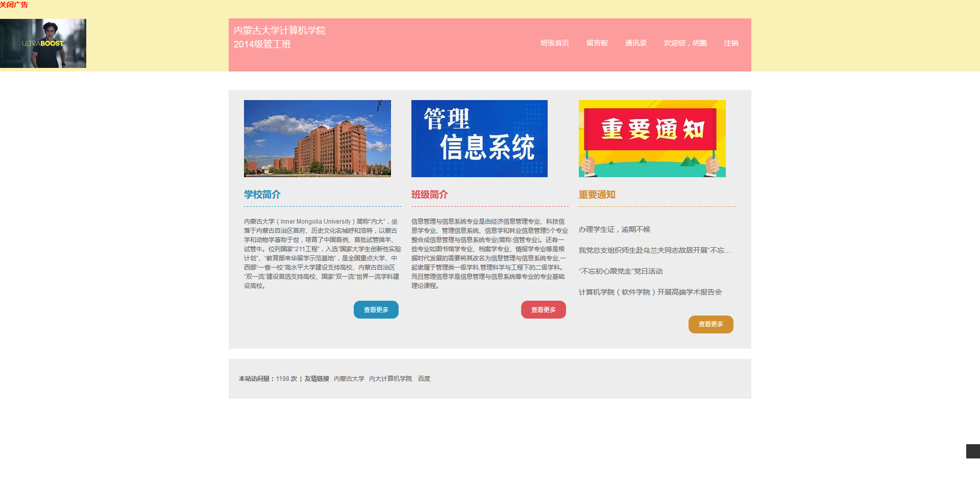Click the school introduction paragraph text
Screen dimensions: 980x483
(x=323, y=253)
